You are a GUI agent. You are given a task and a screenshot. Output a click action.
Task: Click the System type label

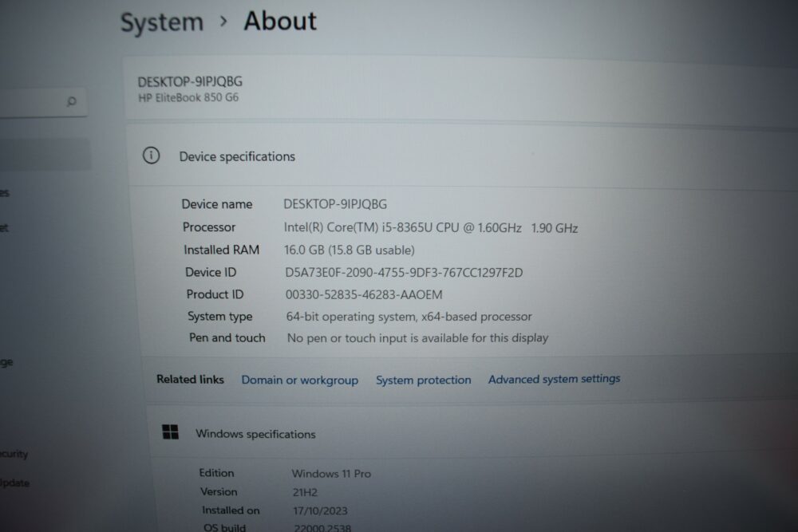[x=220, y=317]
